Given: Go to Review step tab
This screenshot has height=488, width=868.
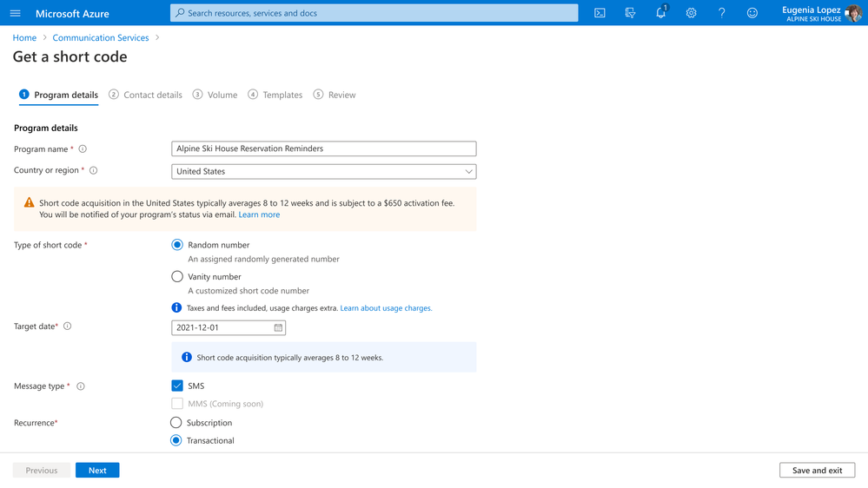Looking at the screenshot, I should point(335,95).
